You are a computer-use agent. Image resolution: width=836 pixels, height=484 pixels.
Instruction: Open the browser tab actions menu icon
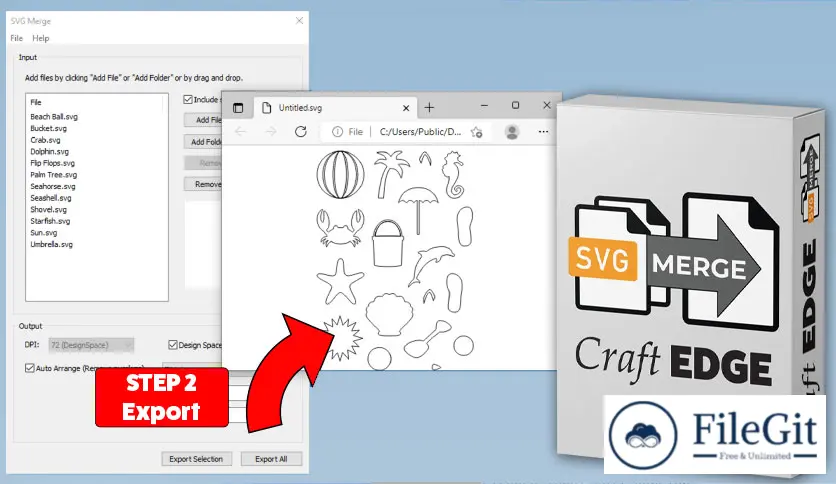pyautogui.click(x=238, y=108)
